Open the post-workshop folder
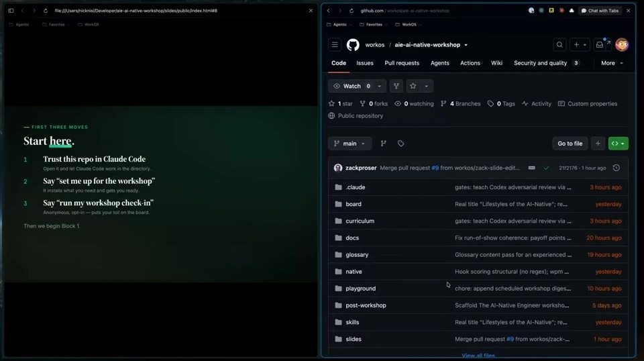This screenshot has height=361, width=644. coord(366,305)
